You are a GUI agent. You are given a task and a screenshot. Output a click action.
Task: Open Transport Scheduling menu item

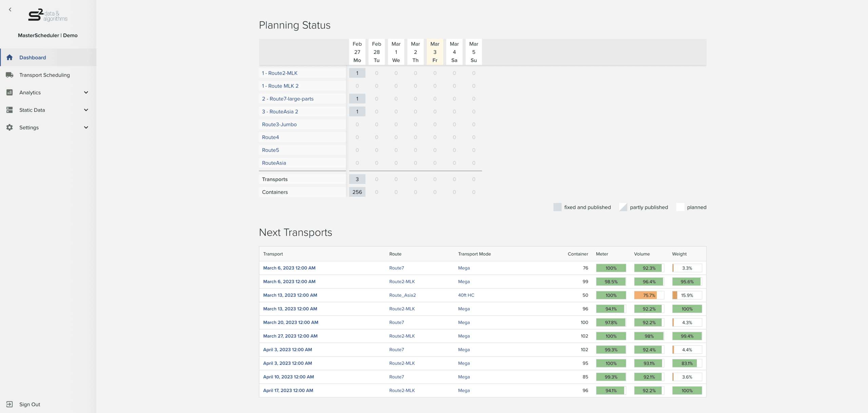44,75
